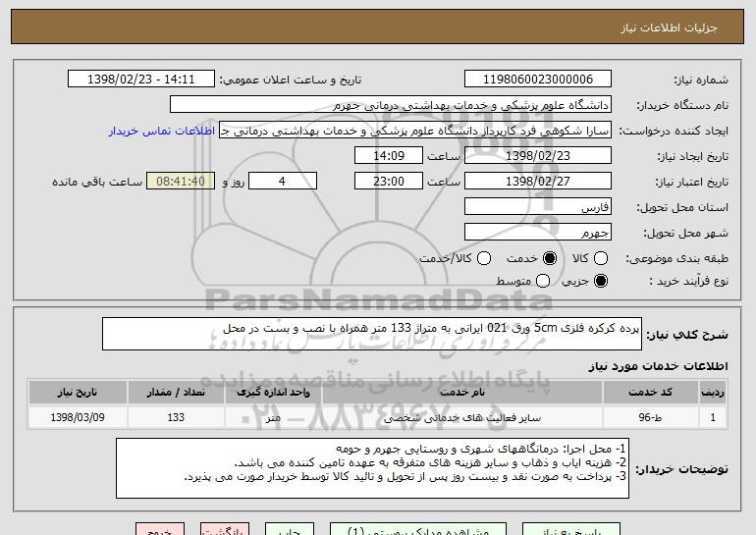Click the public announcement date field 1398/02/23 - 14:11

pyautogui.click(x=141, y=80)
